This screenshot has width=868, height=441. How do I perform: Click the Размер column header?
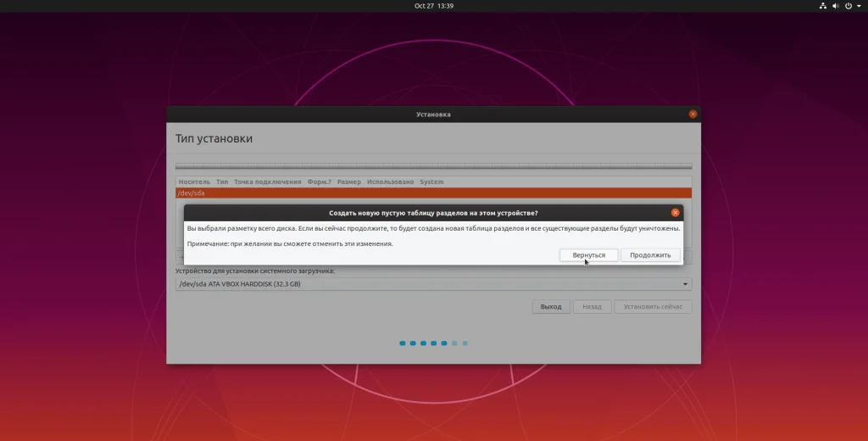click(348, 181)
